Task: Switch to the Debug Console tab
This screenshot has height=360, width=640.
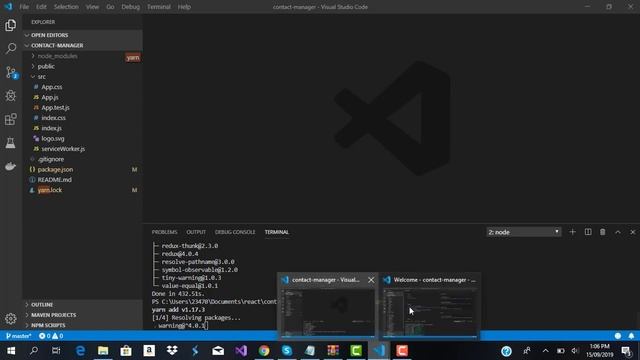Action: [235, 232]
